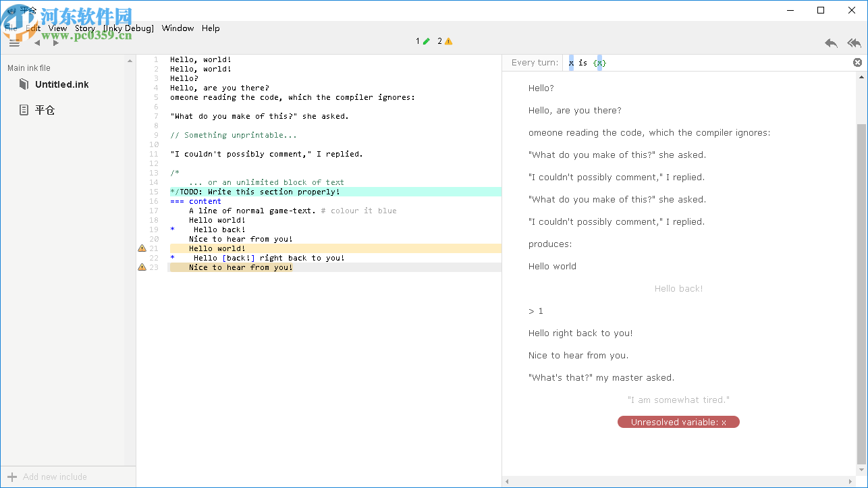Open the warnings count triangle indicator
Viewport: 868px width, 488px height.
[x=445, y=41]
